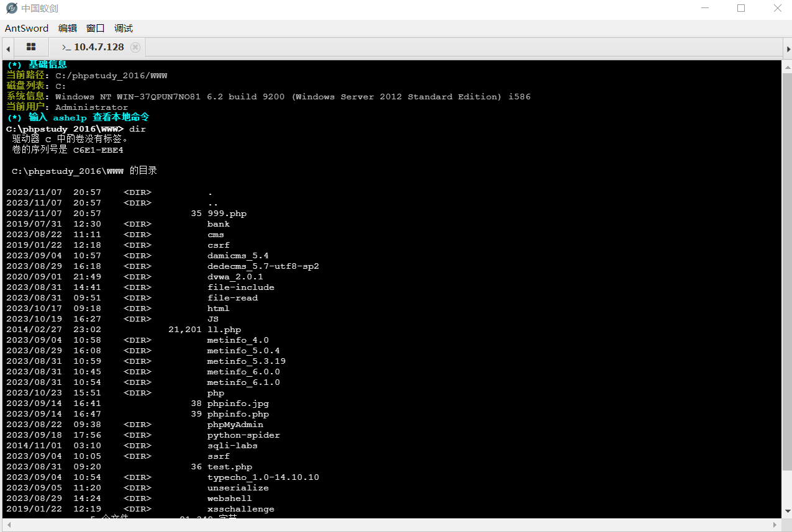Click the dedecms_5.7-utf8-sp2 entry

[x=263, y=266]
